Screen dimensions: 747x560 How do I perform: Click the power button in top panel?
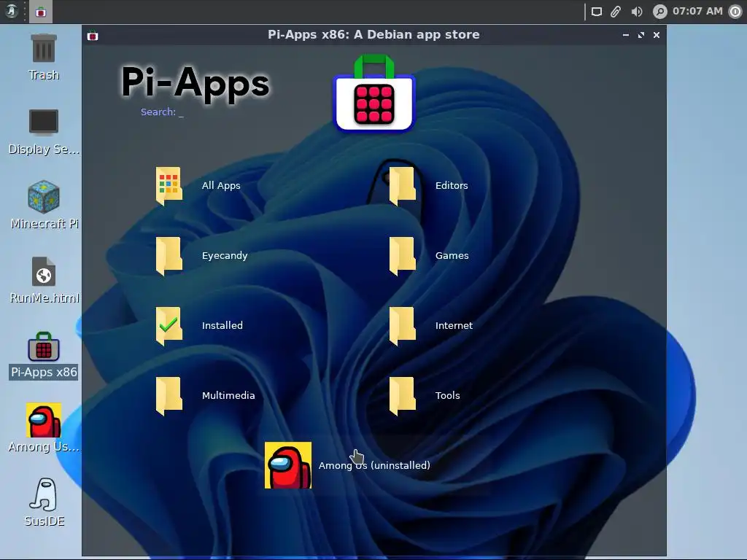point(735,12)
